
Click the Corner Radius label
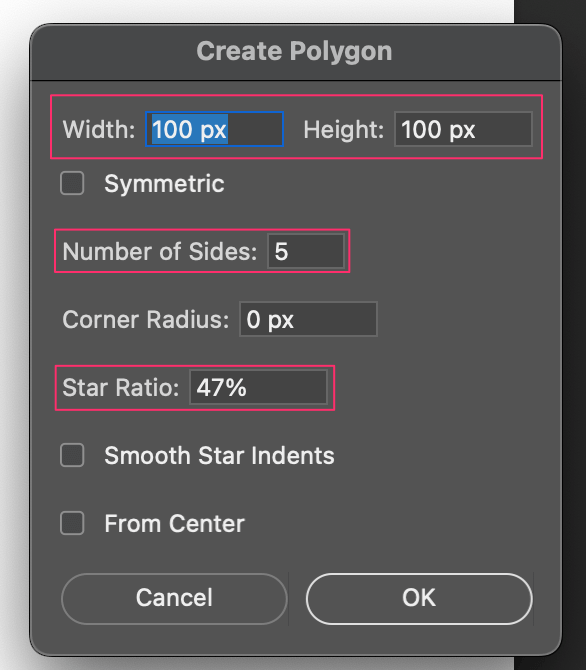tap(146, 319)
